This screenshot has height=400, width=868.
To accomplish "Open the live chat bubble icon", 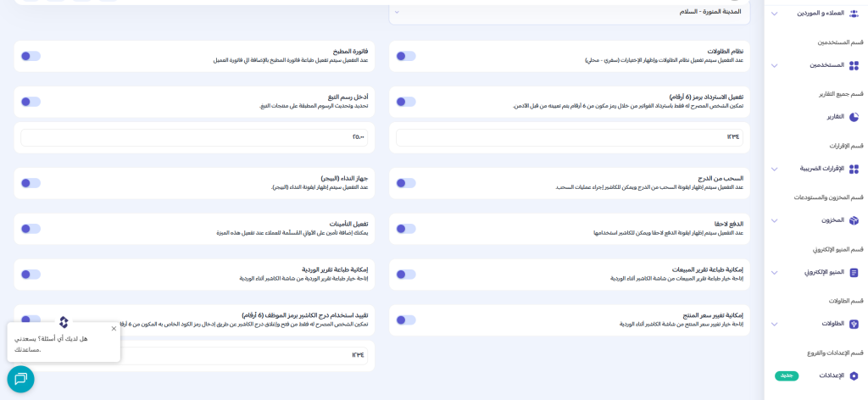I will tap(20, 379).
